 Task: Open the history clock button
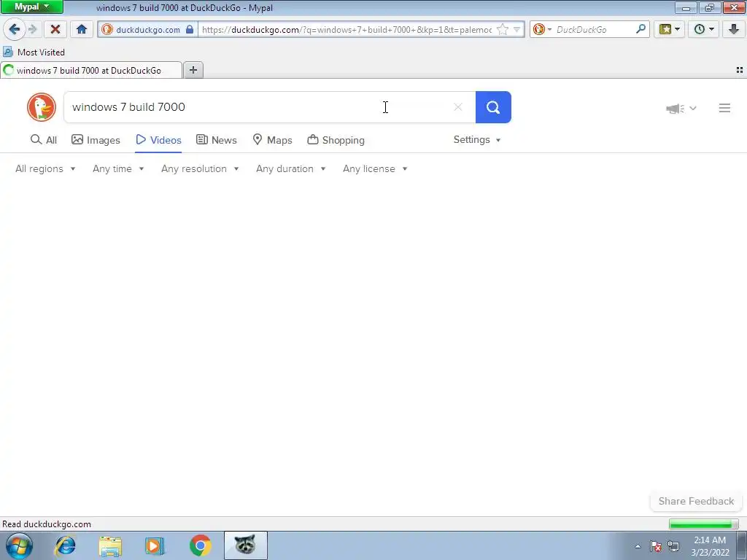pos(704,29)
